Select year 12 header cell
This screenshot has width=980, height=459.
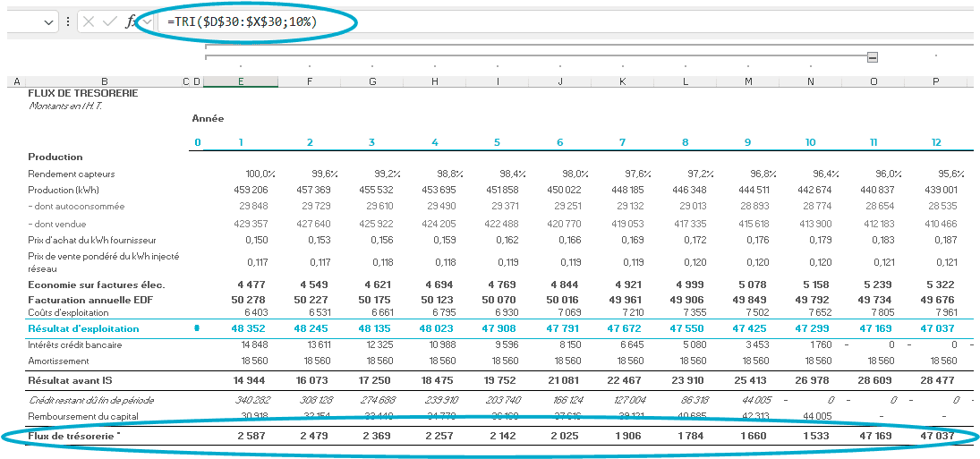[935, 142]
